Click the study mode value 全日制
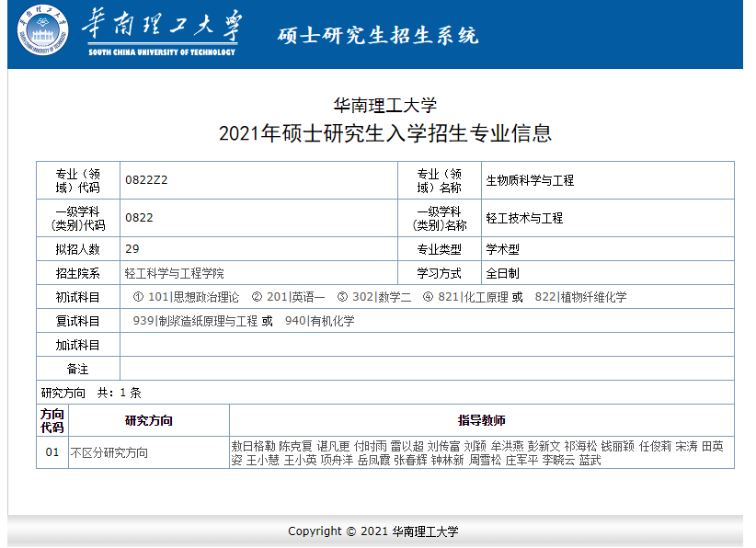756x548 pixels. 503,274
